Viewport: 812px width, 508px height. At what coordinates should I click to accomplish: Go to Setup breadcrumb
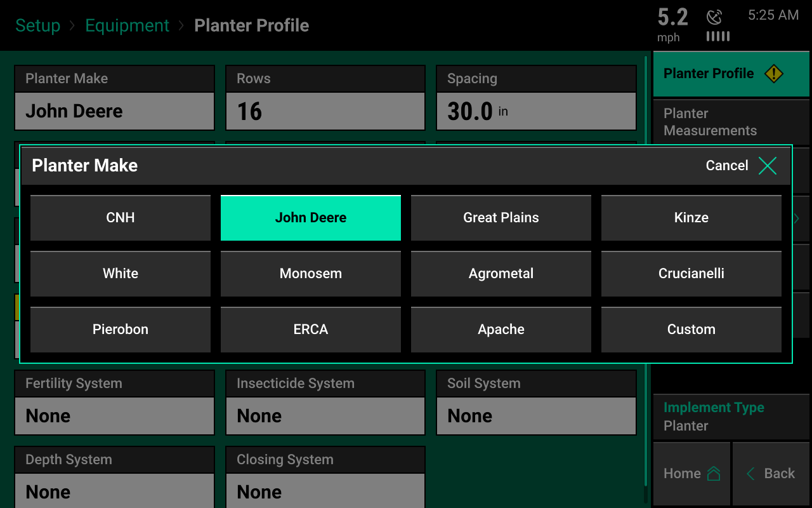point(38,26)
